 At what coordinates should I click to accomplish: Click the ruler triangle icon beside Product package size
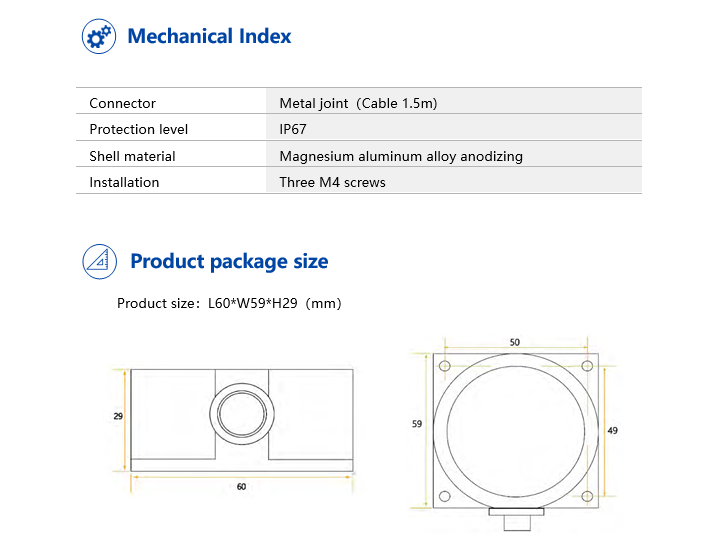98,261
